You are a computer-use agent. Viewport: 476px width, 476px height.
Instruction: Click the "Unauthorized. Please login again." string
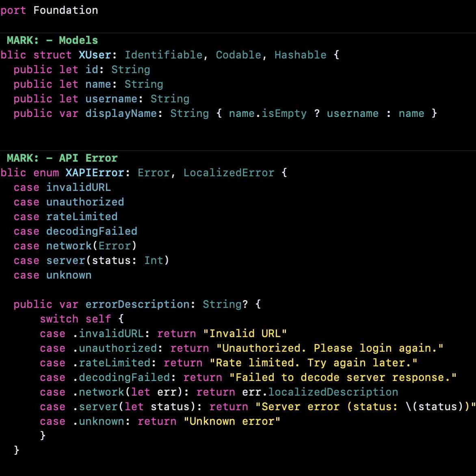click(329, 348)
